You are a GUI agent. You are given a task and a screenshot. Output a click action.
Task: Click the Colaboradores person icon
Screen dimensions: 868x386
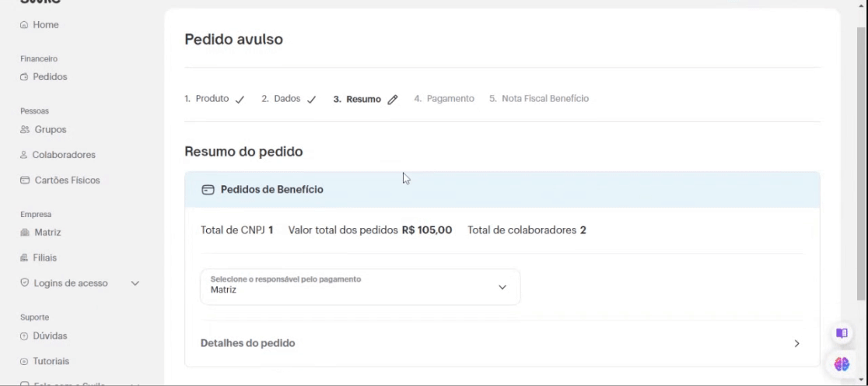(x=24, y=155)
